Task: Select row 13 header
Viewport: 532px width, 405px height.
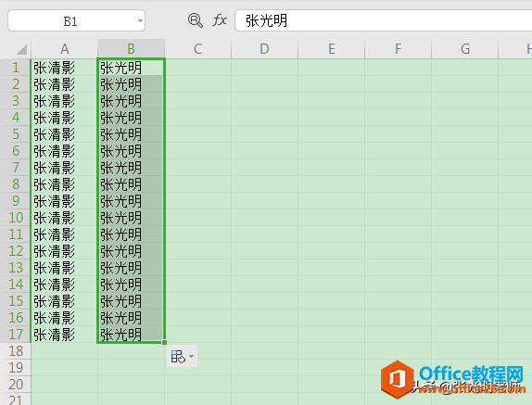Action: tap(16, 267)
